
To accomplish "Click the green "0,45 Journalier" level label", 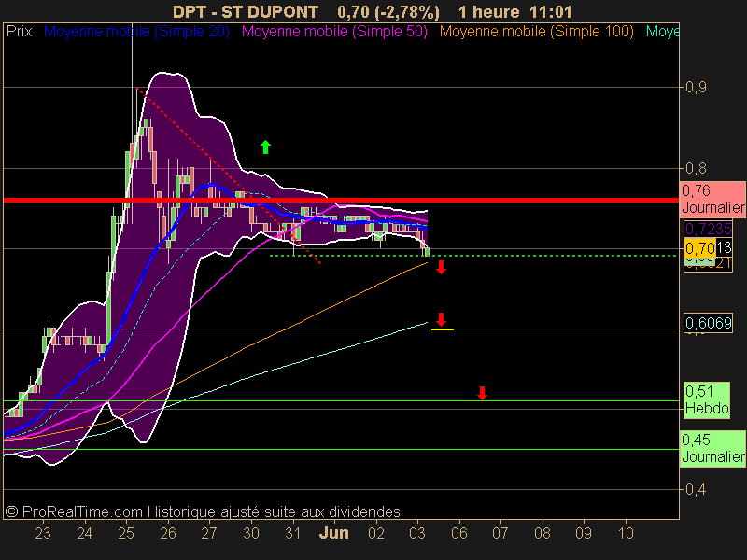I will (712, 449).
